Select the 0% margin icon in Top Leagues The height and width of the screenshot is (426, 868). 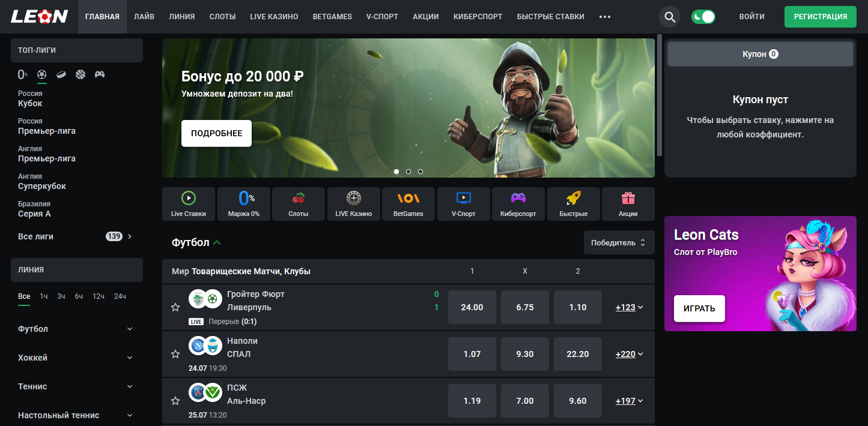[x=22, y=74]
